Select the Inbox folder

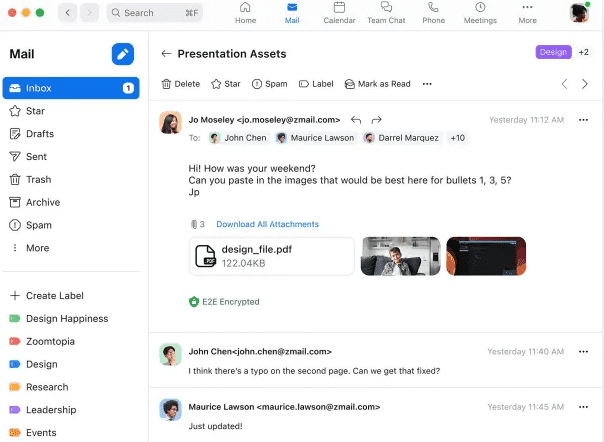pyautogui.click(x=71, y=88)
